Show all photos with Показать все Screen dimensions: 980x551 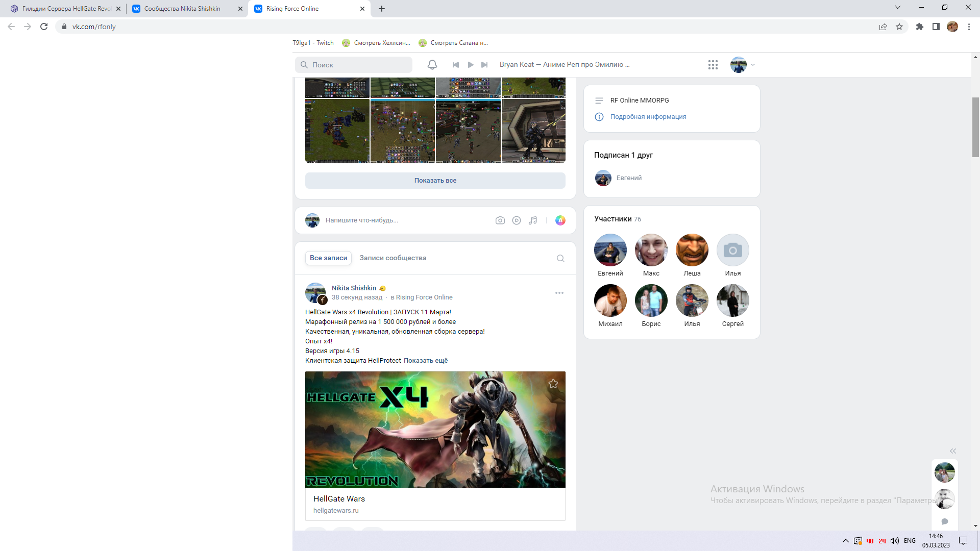[435, 181]
